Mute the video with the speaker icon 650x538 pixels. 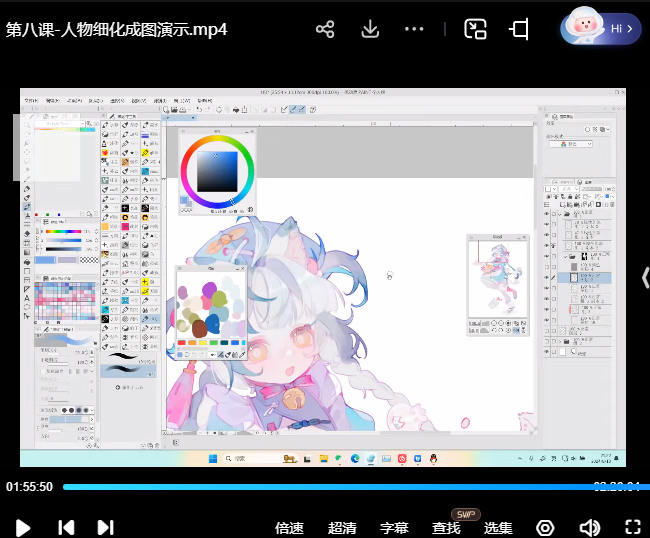click(x=589, y=527)
